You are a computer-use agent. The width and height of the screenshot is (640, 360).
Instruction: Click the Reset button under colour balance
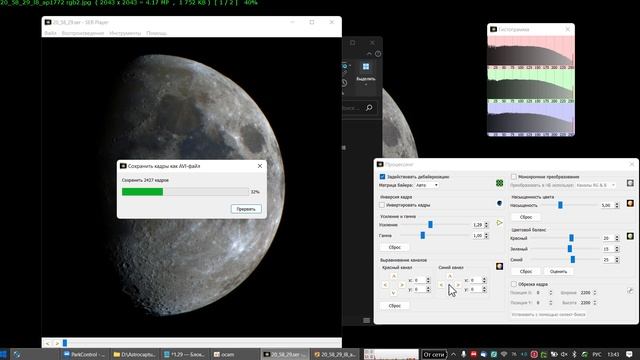click(526, 271)
